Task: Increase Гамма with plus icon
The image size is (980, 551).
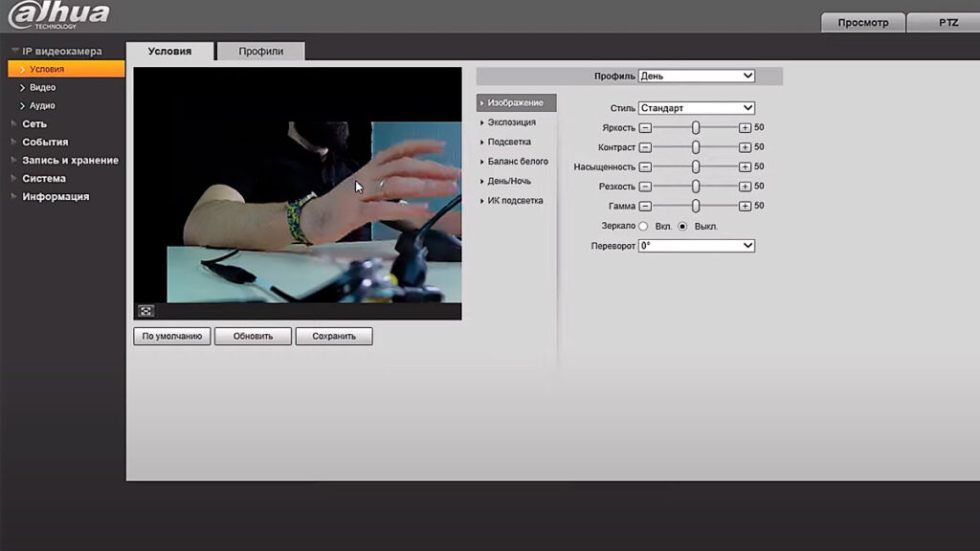Action: [x=745, y=206]
